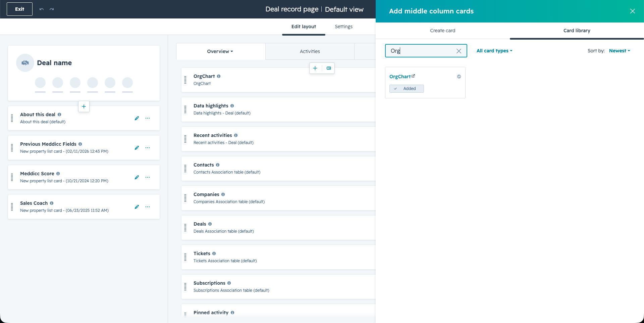Click 'Deals Association table (default)' text

(x=224, y=231)
